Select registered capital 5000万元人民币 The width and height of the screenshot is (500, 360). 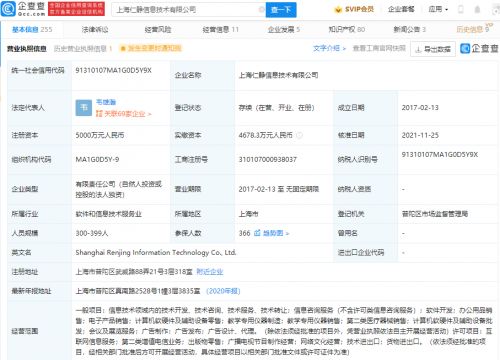point(100,135)
